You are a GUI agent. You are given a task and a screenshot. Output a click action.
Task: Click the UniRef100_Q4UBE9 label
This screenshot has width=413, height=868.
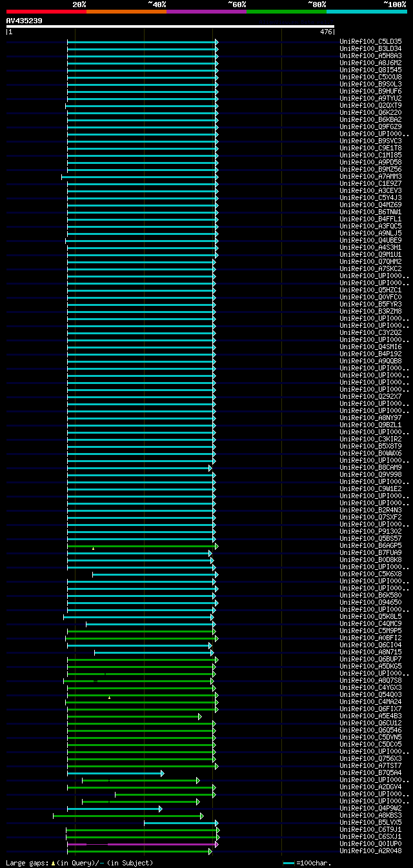click(370, 241)
